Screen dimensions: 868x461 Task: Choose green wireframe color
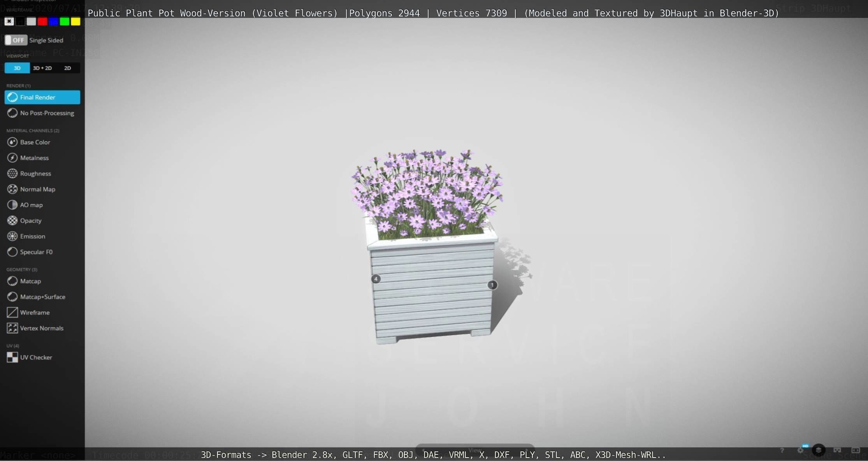click(x=65, y=21)
